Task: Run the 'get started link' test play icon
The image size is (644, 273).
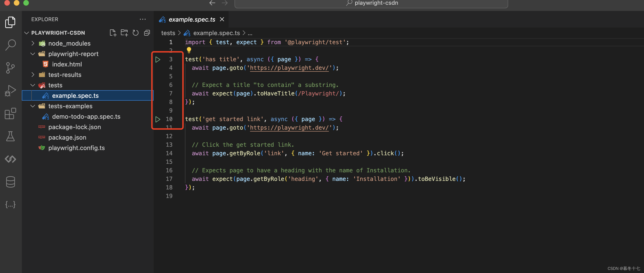Action: [x=157, y=119]
